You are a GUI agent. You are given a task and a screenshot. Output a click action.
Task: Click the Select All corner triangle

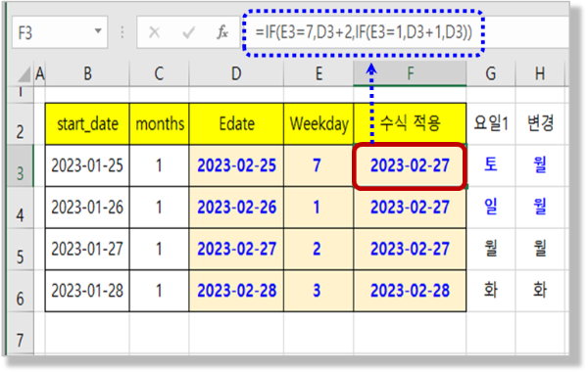[x=24, y=73]
